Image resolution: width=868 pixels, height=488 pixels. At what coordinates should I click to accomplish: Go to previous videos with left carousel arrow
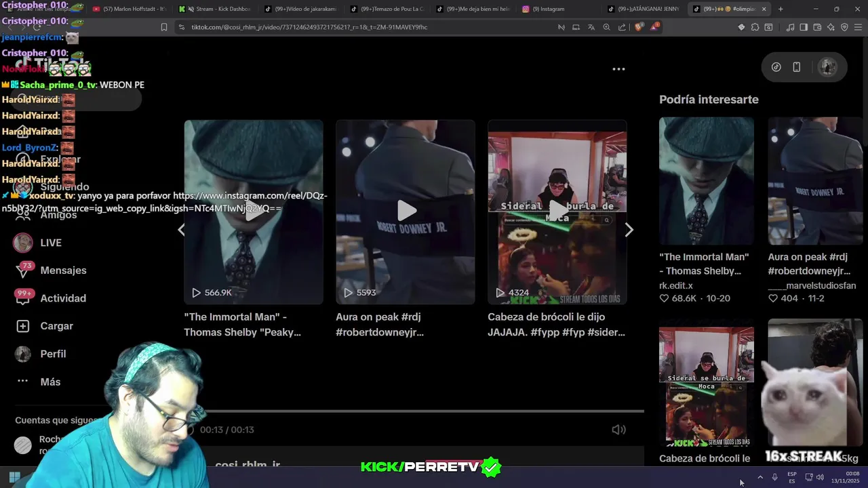pos(181,230)
